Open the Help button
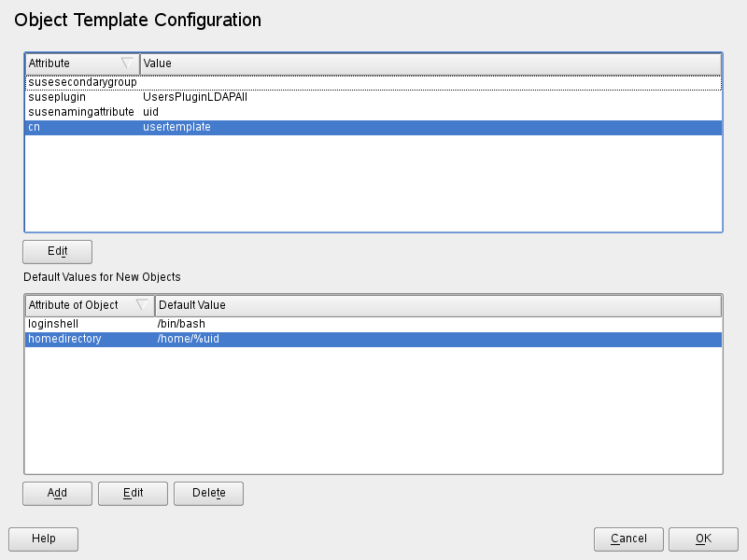The width and height of the screenshot is (747, 560). (43, 539)
